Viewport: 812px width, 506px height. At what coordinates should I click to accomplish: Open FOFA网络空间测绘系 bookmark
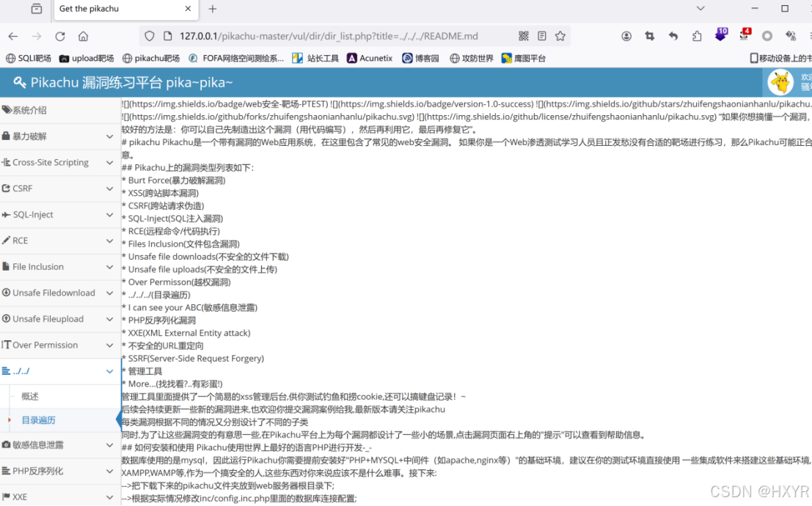pyautogui.click(x=237, y=58)
